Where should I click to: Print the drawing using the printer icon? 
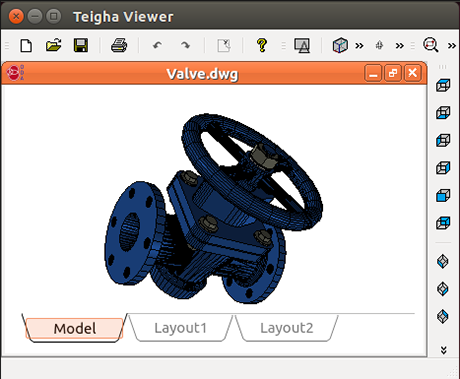tap(119, 45)
